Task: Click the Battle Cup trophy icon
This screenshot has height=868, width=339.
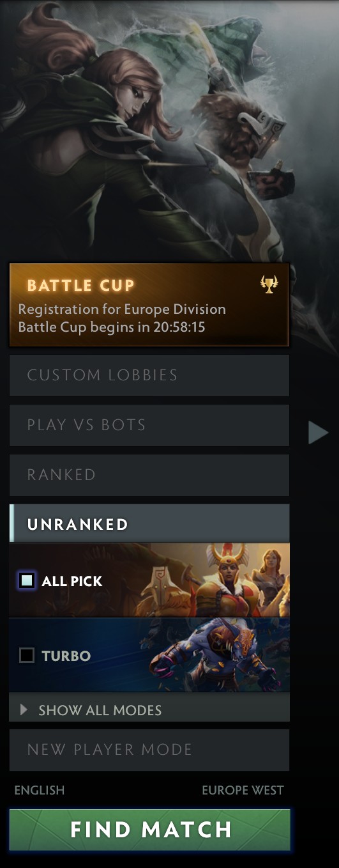Action: coord(269,284)
